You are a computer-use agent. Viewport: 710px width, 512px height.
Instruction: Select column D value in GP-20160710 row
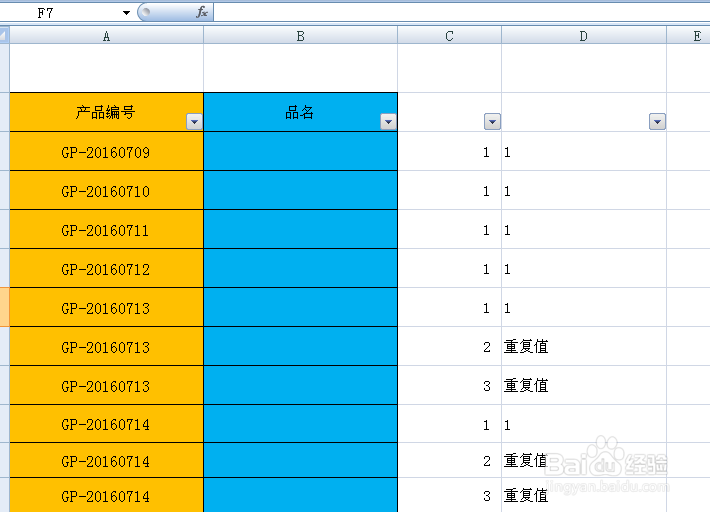584,191
